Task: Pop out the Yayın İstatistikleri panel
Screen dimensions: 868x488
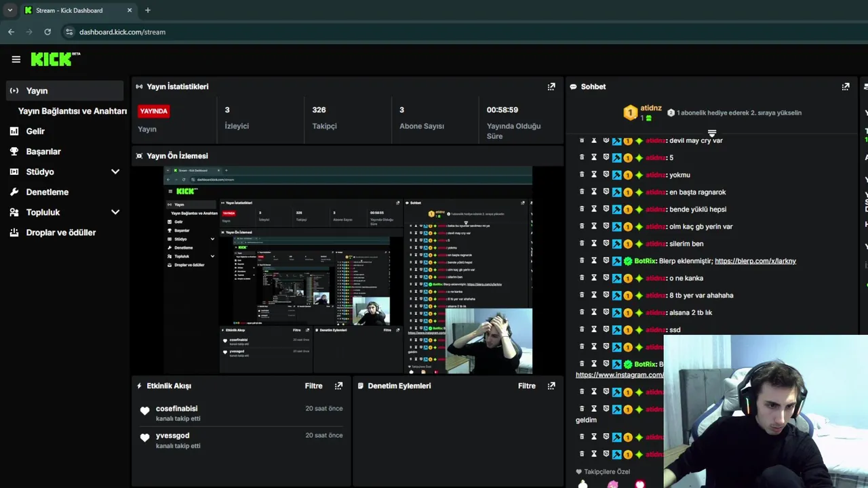Action: coord(551,87)
